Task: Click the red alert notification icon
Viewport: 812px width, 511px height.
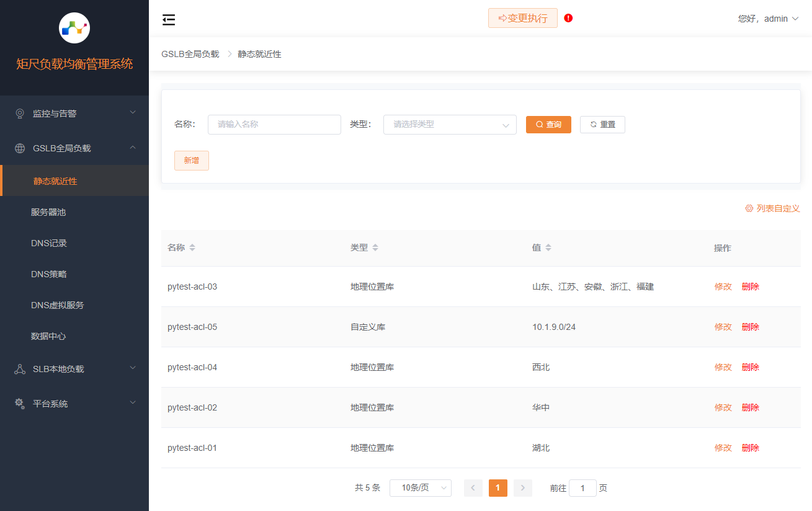Action: [568, 18]
